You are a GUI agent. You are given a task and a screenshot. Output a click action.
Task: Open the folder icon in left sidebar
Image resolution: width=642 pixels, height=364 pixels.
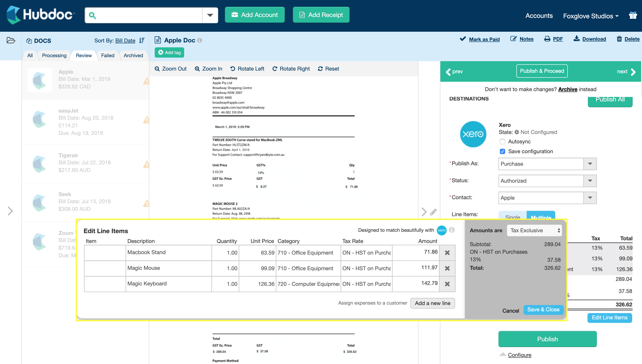(x=11, y=40)
